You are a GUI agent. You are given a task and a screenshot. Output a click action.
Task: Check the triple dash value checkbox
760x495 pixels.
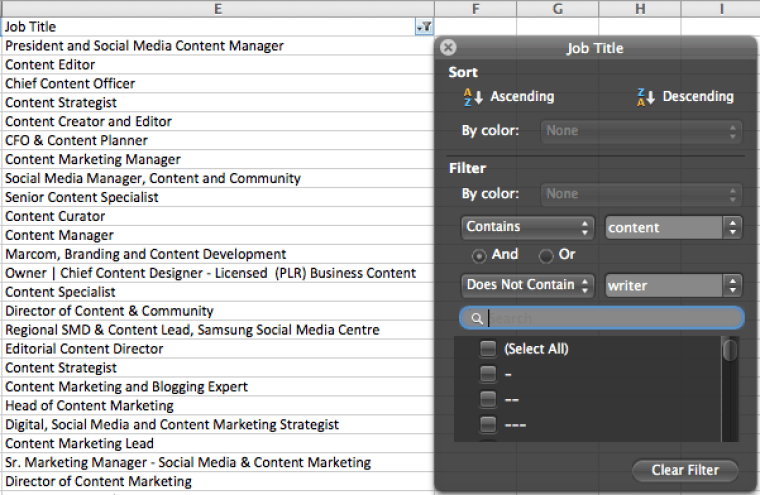(x=488, y=424)
